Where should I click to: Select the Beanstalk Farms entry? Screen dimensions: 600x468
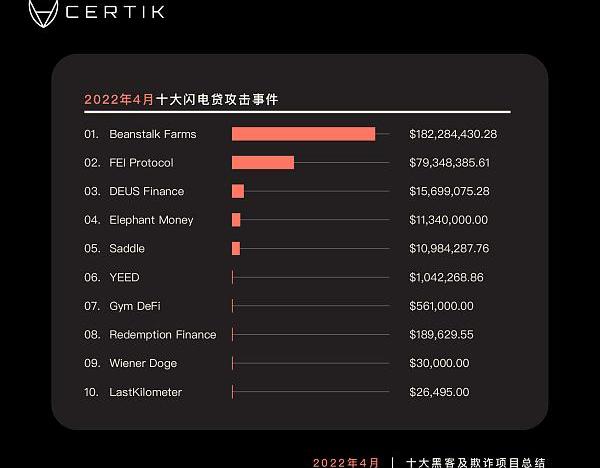[152, 134]
